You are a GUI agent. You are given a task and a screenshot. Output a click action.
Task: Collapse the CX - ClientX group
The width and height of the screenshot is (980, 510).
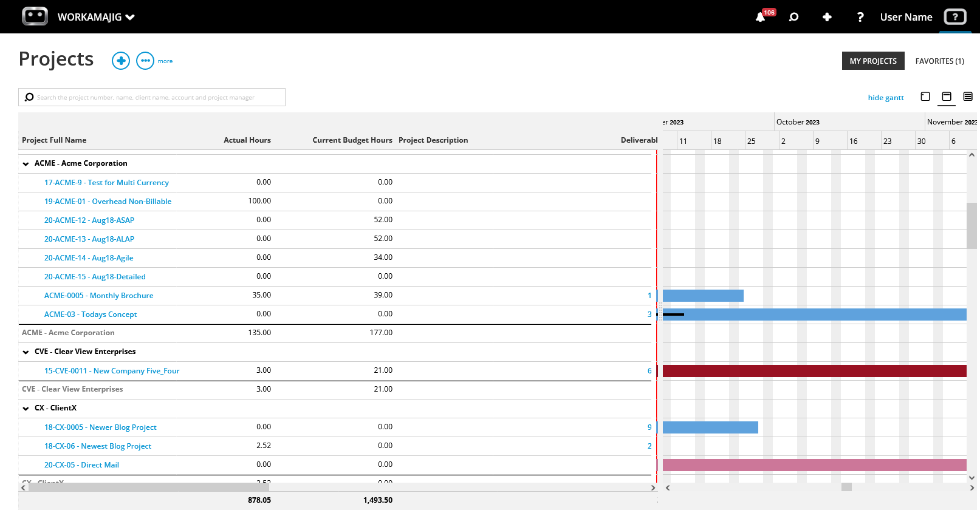point(26,409)
